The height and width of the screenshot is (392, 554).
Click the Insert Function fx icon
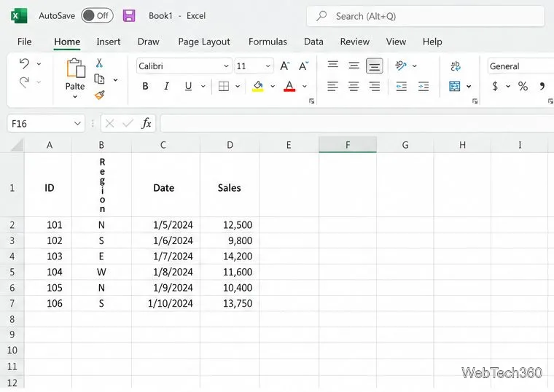click(147, 123)
